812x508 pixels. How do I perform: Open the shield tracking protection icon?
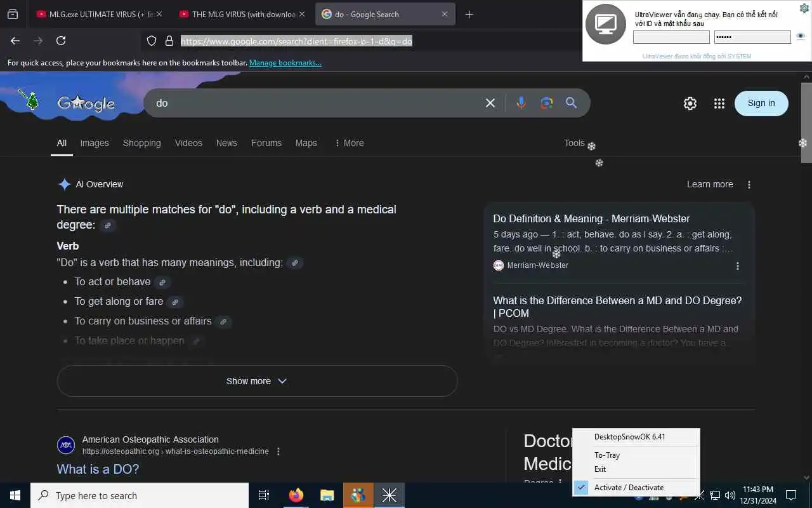(152, 41)
